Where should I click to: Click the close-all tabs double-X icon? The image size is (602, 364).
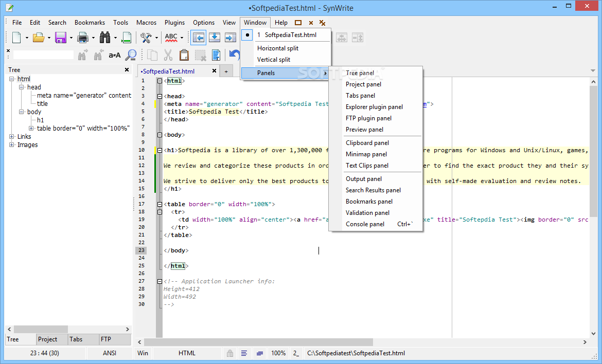pyautogui.click(x=323, y=23)
